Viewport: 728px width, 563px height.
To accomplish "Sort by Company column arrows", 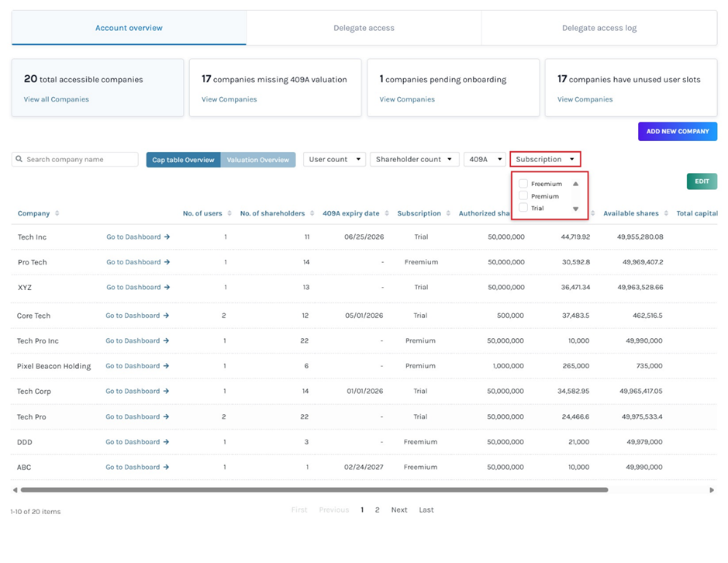I will 57,213.
